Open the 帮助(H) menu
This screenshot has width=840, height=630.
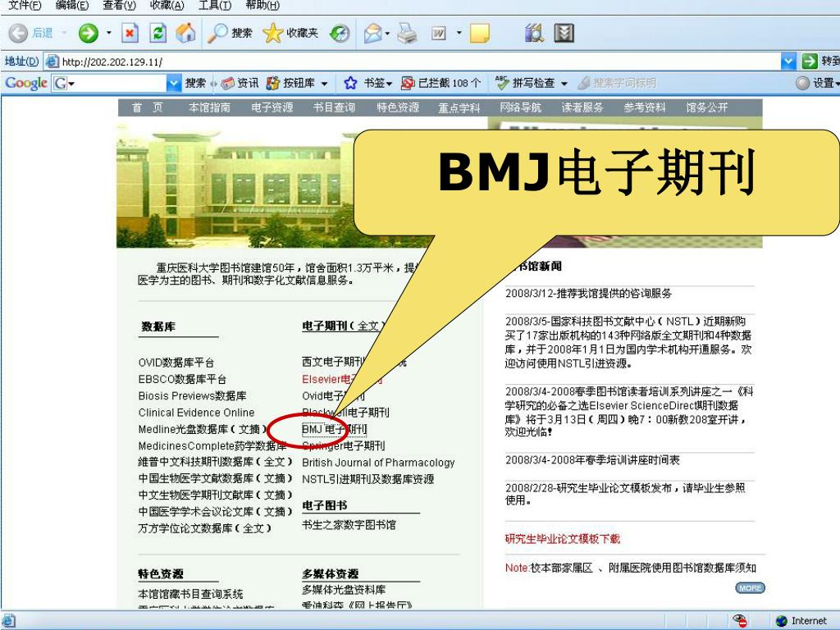(262, 6)
